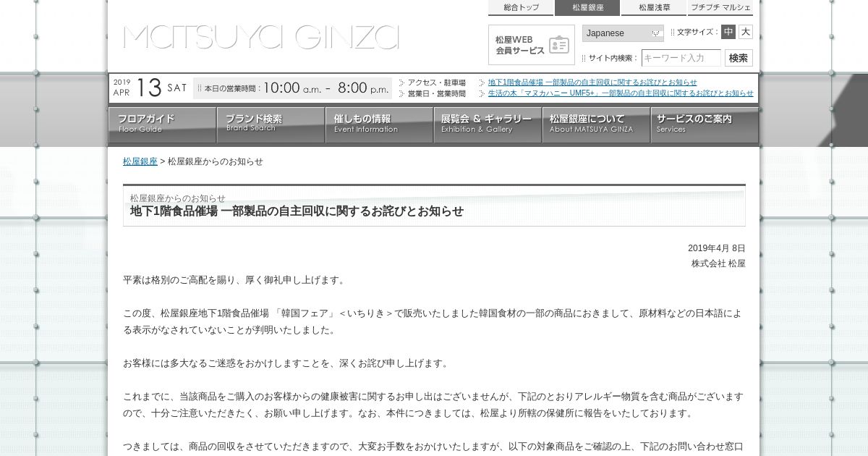The width and height of the screenshot is (868, 456).
Task: Click the 株式会社 松屋 text
Action: coord(718,263)
